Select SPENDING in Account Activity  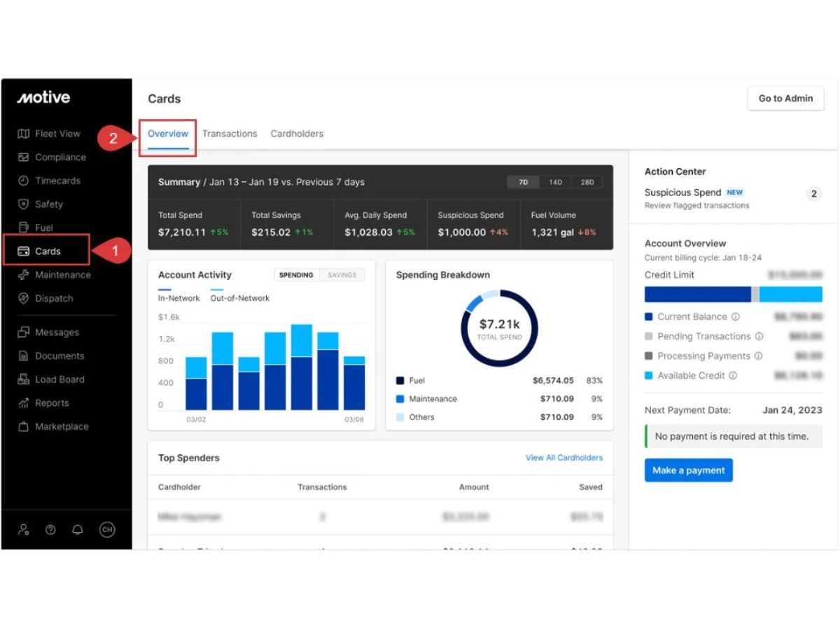(x=296, y=275)
